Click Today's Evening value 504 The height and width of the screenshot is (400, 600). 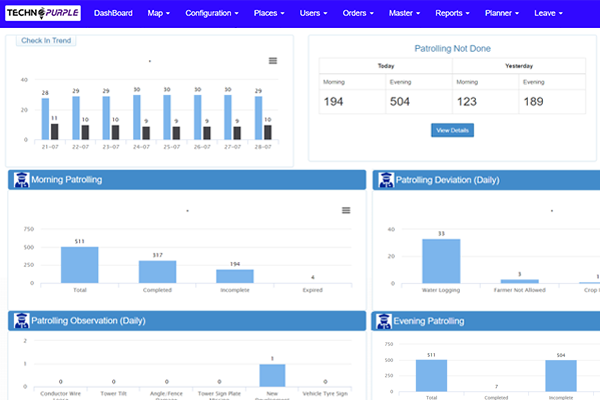point(400,101)
